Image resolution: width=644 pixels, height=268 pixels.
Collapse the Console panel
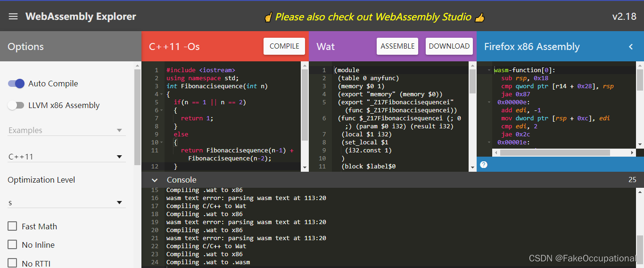pos(154,180)
